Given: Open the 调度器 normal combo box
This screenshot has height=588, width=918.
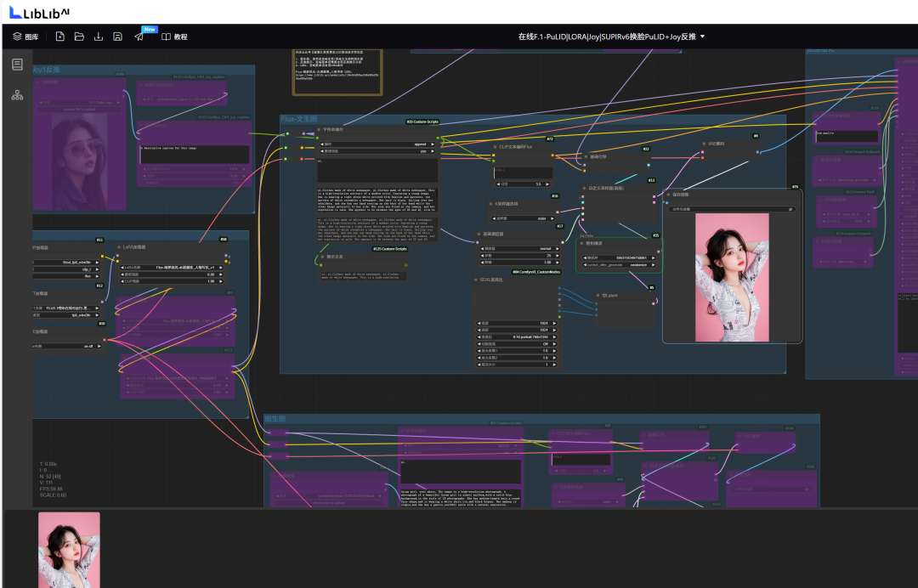Looking at the screenshot, I should pyautogui.click(x=518, y=249).
